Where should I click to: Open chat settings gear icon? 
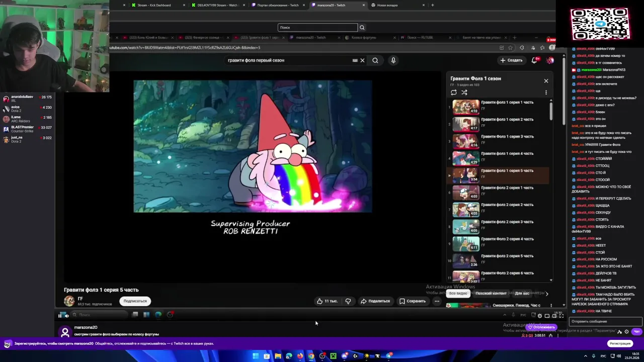point(626,331)
